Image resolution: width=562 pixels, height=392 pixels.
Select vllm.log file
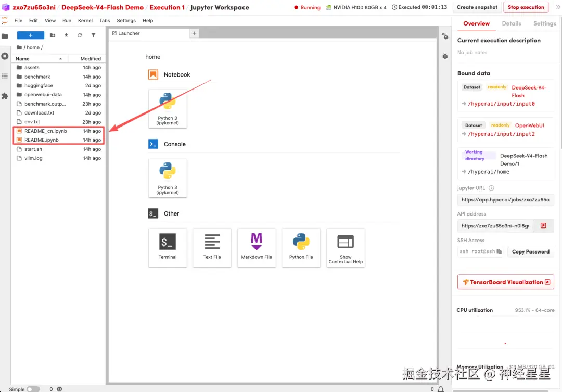point(59,158)
